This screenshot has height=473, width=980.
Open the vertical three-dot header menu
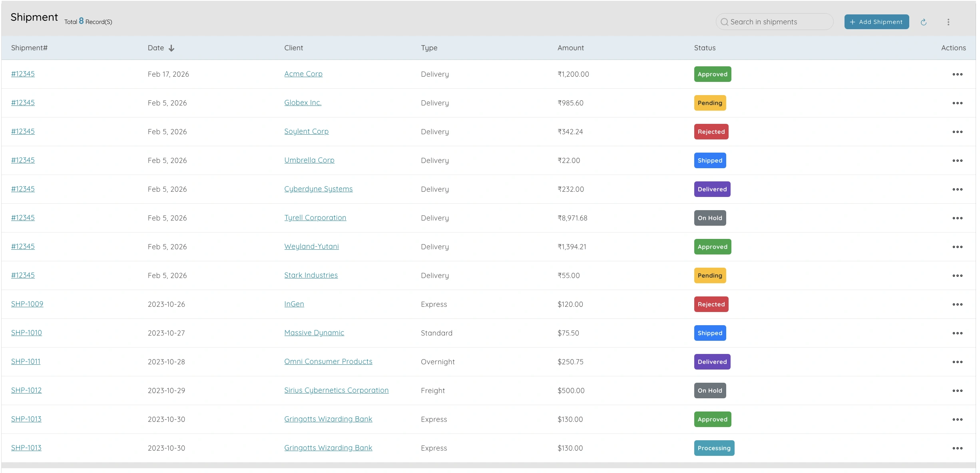(x=948, y=22)
